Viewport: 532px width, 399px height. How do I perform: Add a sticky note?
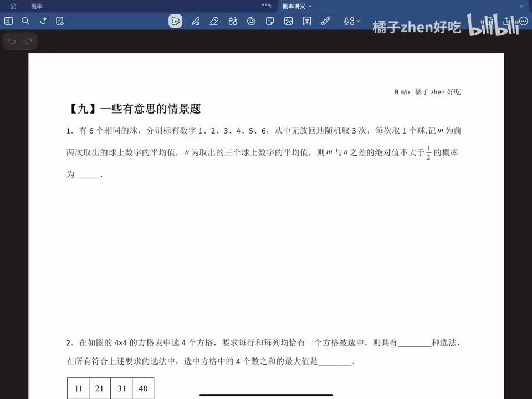tap(270, 21)
